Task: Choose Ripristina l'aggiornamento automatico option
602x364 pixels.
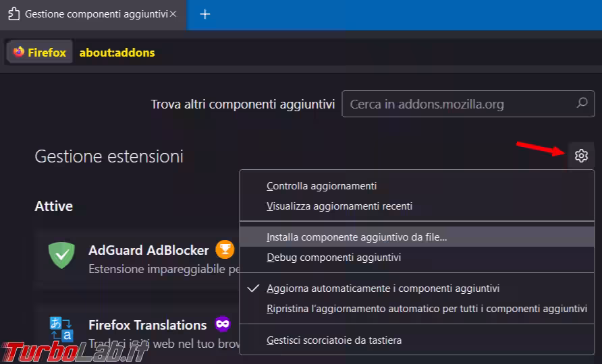Action: point(427,309)
